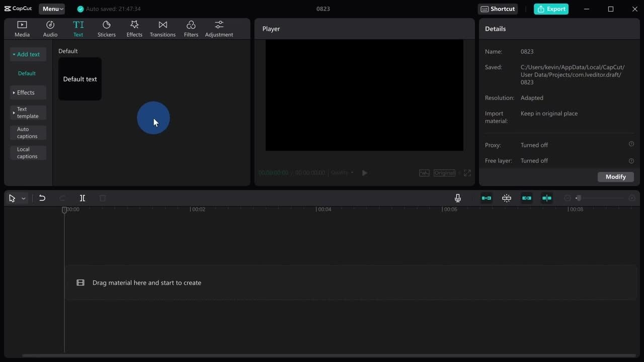This screenshot has width=644, height=362.
Task: Enter fullscreen preview in Player
Action: pos(467,173)
